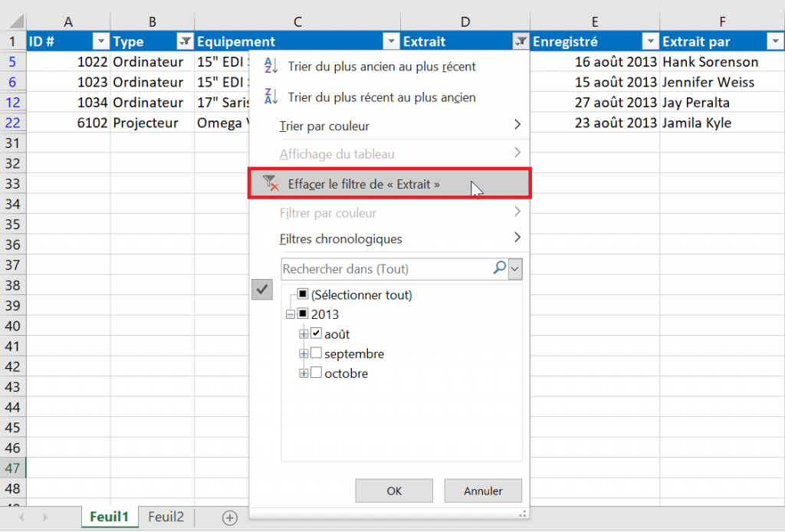The width and height of the screenshot is (785, 532).
Task: Open the Enregistré column filter icon
Action: pos(650,41)
